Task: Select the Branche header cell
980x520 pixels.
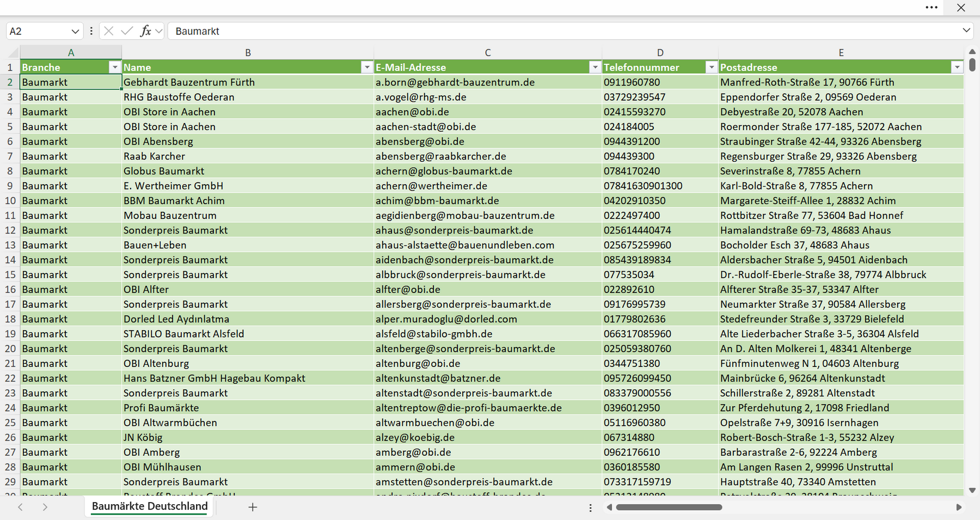Action: click(71, 67)
